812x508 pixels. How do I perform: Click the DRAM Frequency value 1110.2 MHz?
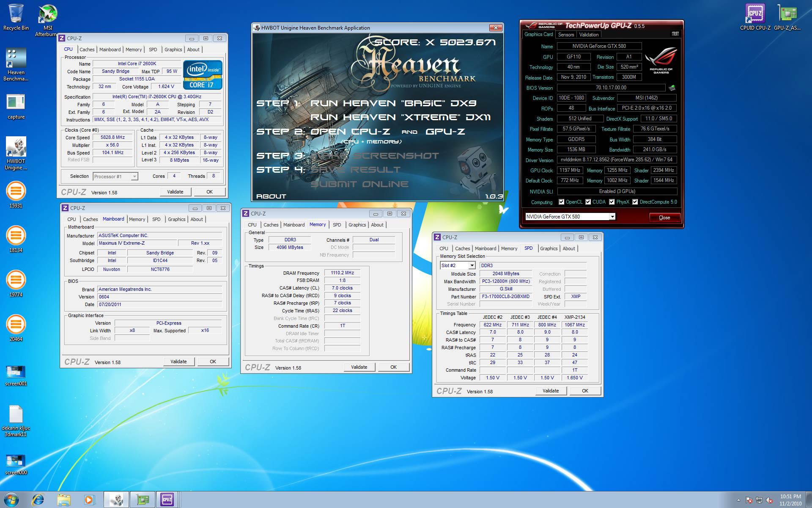point(342,273)
